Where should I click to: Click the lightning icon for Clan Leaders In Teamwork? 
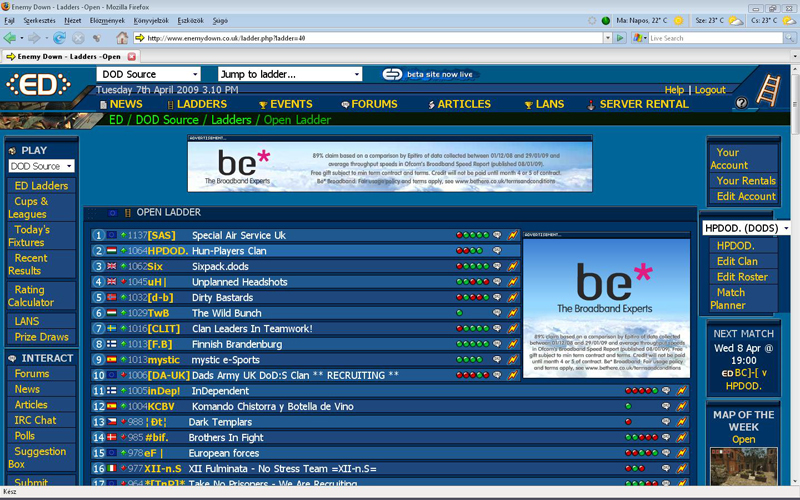512,329
